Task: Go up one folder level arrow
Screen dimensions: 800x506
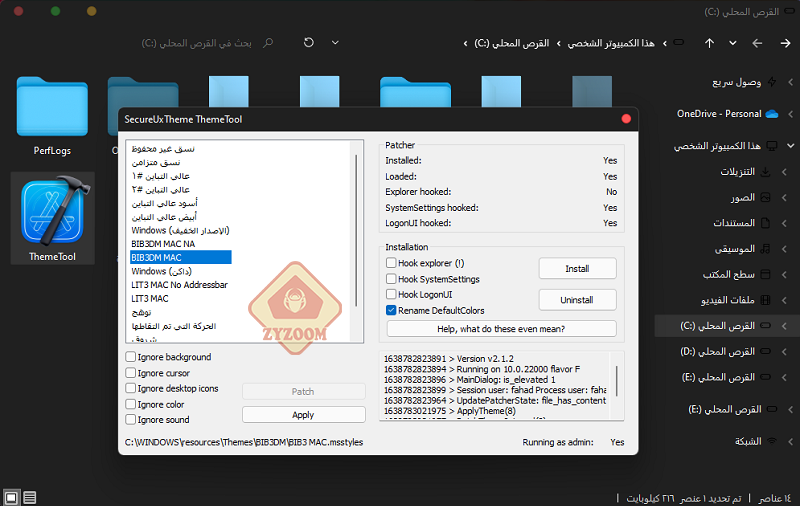Action: (x=709, y=43)
